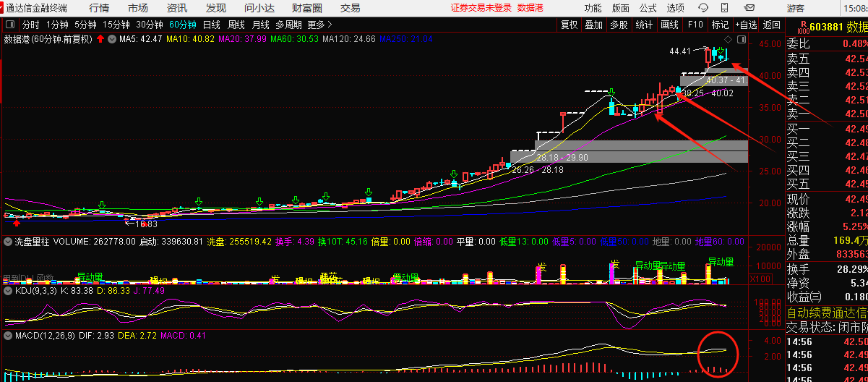Click the MA120: 24.66 indicator value
Viewport: 868px width, 382px height.
[349, 38]
